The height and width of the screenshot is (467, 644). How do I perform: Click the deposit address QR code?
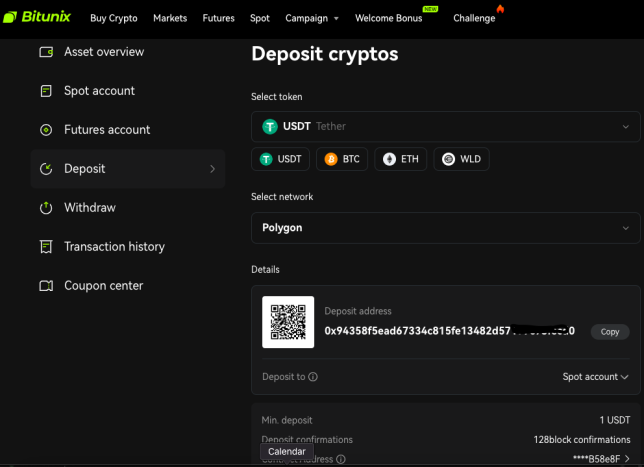coord(288,322)
